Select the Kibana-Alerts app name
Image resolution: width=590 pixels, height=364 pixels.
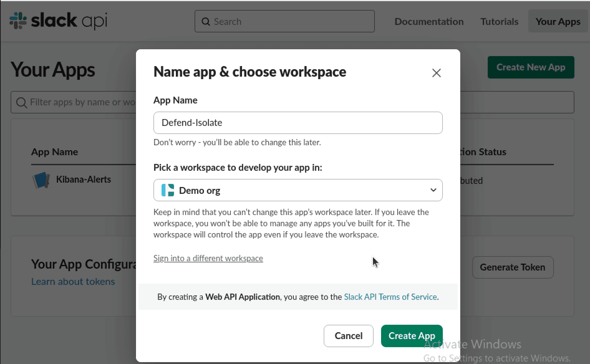[x=83, y=180]
